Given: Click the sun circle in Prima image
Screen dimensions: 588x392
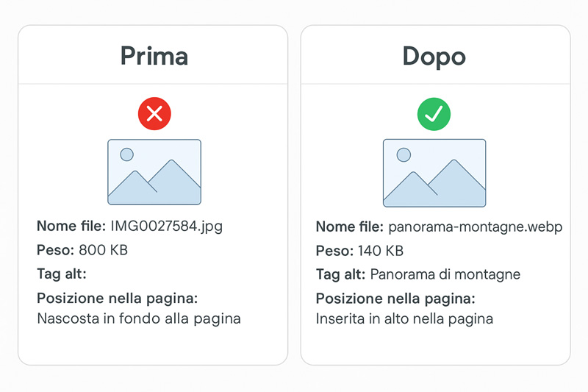Looking at the screenshot, I should tap(126, 154).
